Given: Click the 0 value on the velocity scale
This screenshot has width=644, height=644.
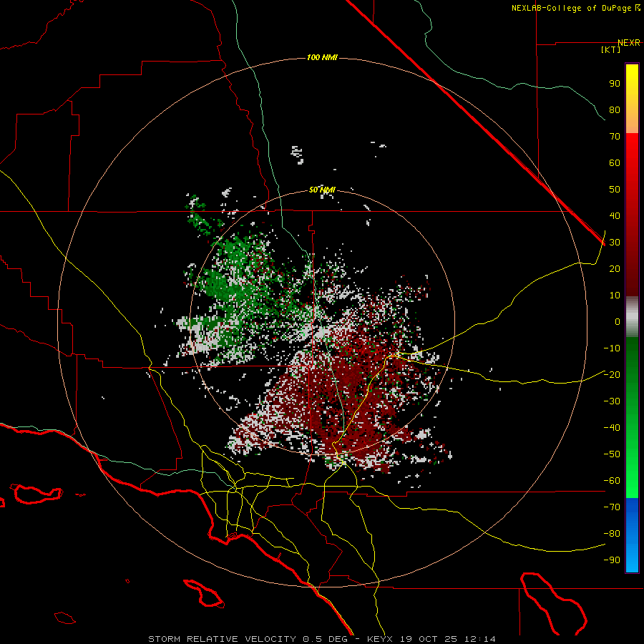Looking at the screenshot, I should (618, 321).
